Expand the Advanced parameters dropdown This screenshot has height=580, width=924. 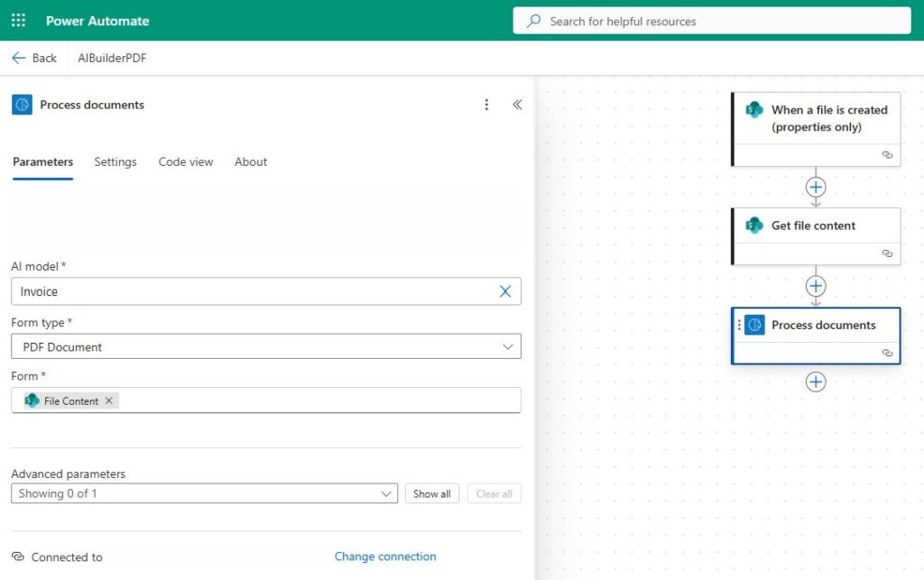388,493
